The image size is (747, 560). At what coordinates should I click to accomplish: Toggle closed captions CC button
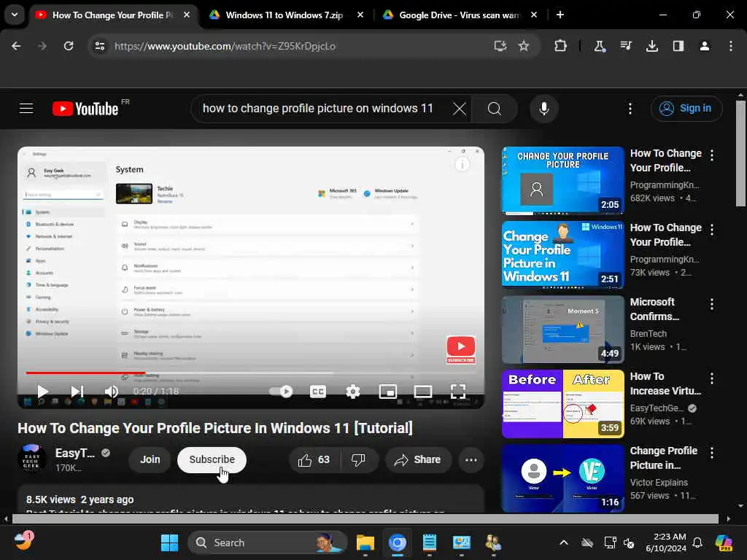(318, 392)
